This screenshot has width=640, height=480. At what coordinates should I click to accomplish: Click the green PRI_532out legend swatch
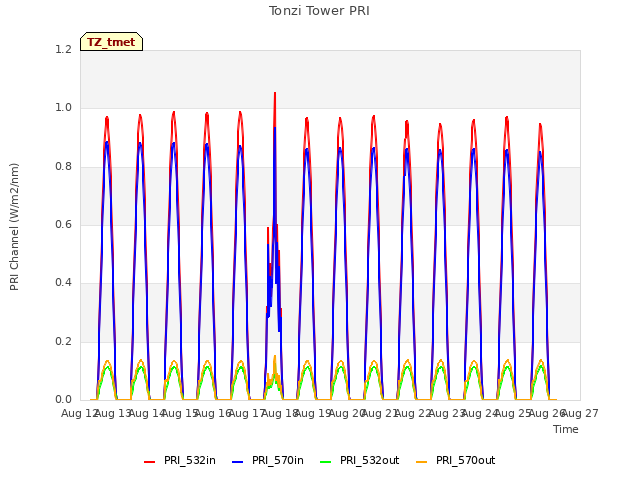(326, 462)
